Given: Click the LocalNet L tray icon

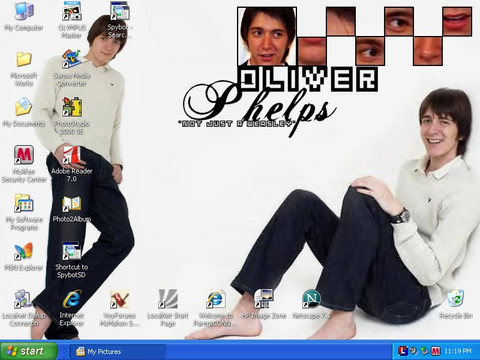Looking at the screenshot, I should pos(402,351).
